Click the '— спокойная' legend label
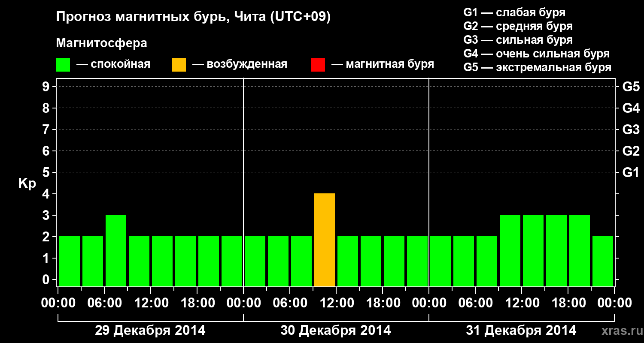This screenshot has height=343, width=644. [113, 64]
